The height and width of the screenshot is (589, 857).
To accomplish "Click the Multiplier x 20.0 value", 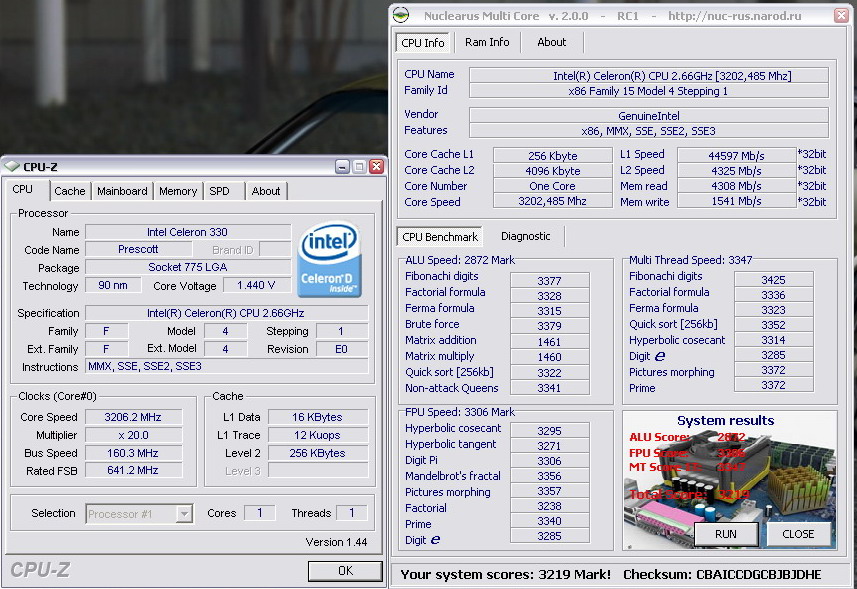I will [133, 435].
